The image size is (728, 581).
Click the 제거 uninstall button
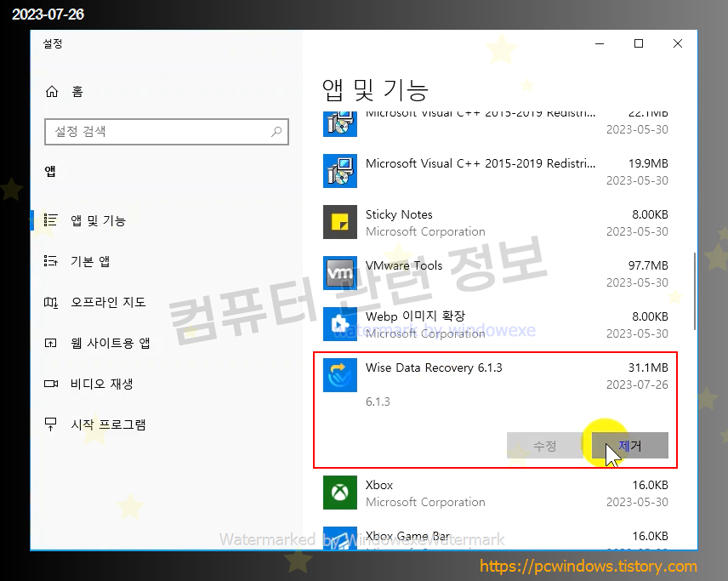click(x=630, y=446)
